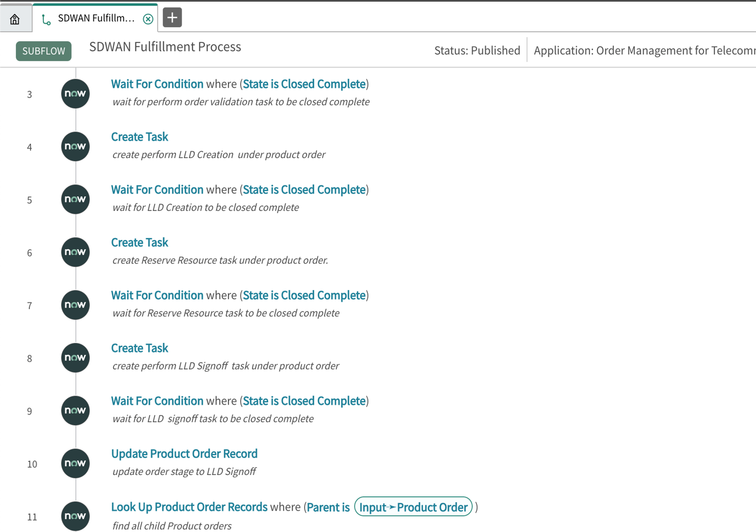Open the State is Closed Complete condition on step 3

tap(304, 83)
